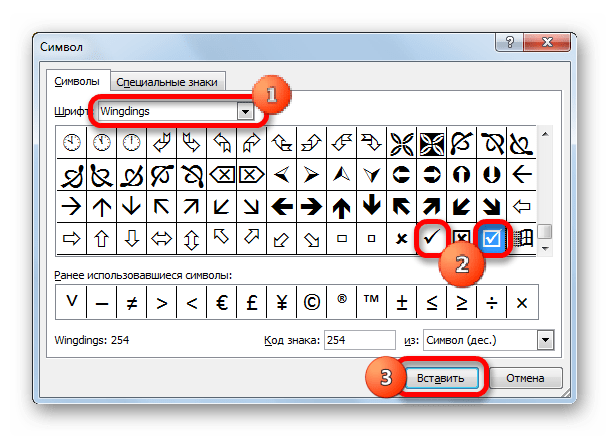The height and width of the screenshot is (437, 610).
Task: Switch to Специальные знаки tab
Action: tap(167, 82)
